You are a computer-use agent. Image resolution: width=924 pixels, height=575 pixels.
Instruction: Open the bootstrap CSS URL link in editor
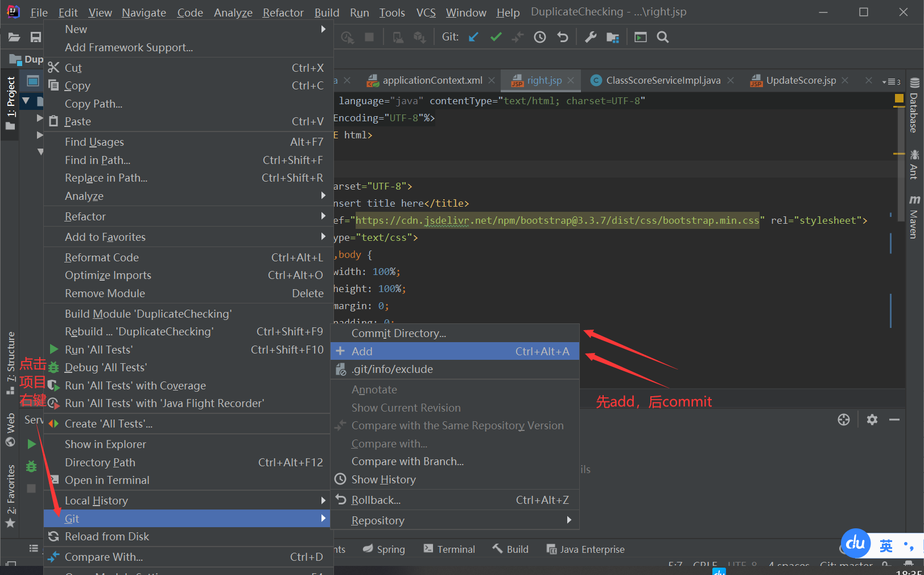(x=557, y=220)
